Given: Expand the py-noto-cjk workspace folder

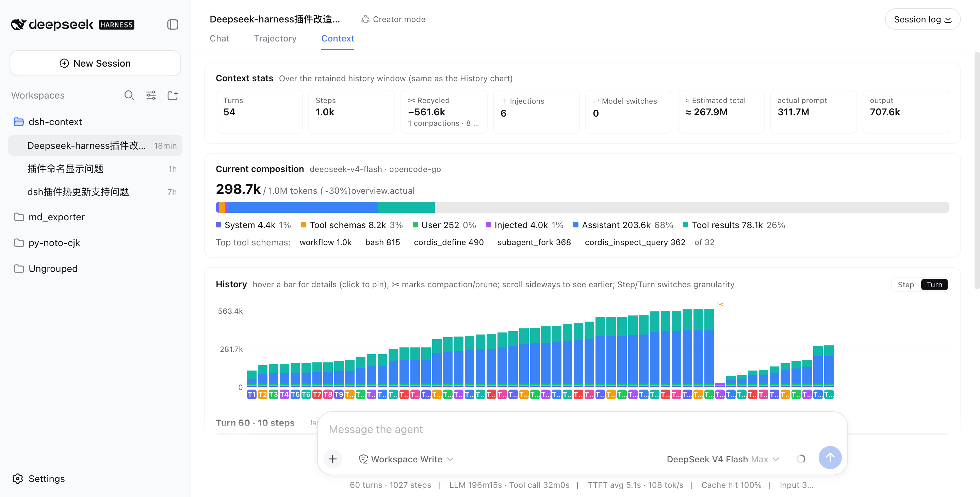Looking at the screenshot, I should [x=95, y=242].
